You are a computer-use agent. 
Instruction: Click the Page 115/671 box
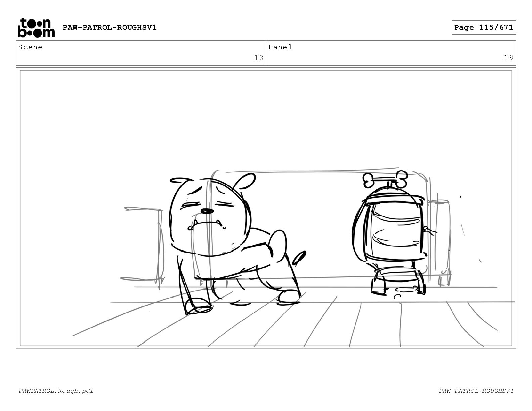coord(484,28)
